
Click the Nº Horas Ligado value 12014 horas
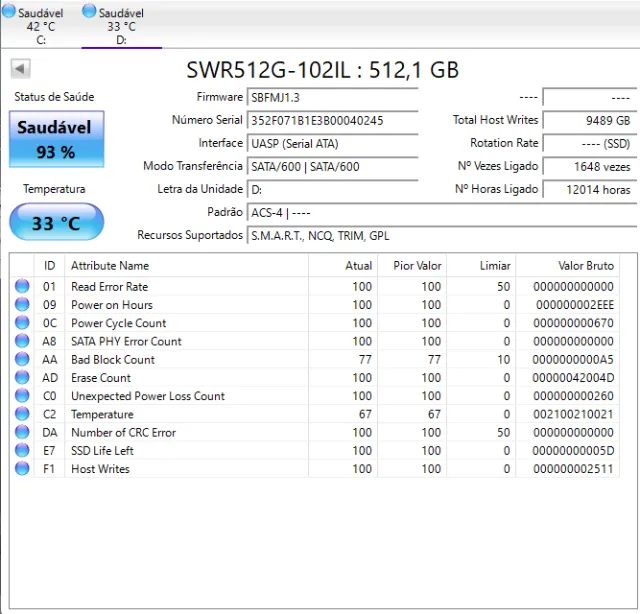coord(590,190)
